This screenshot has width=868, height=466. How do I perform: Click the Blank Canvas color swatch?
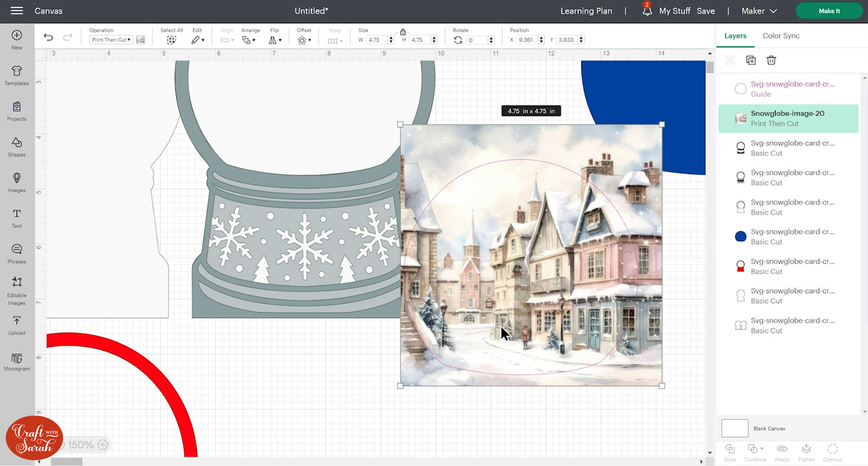(734, 428)
